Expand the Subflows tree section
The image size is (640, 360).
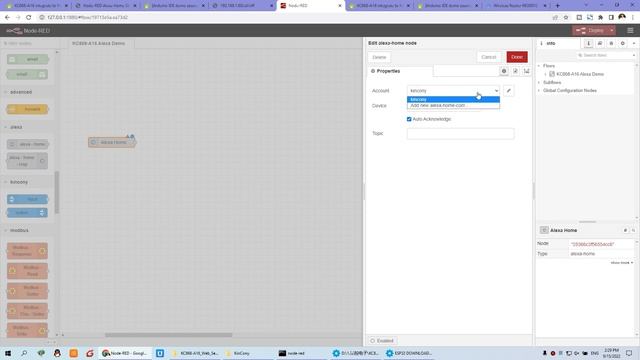pos(539,82)
